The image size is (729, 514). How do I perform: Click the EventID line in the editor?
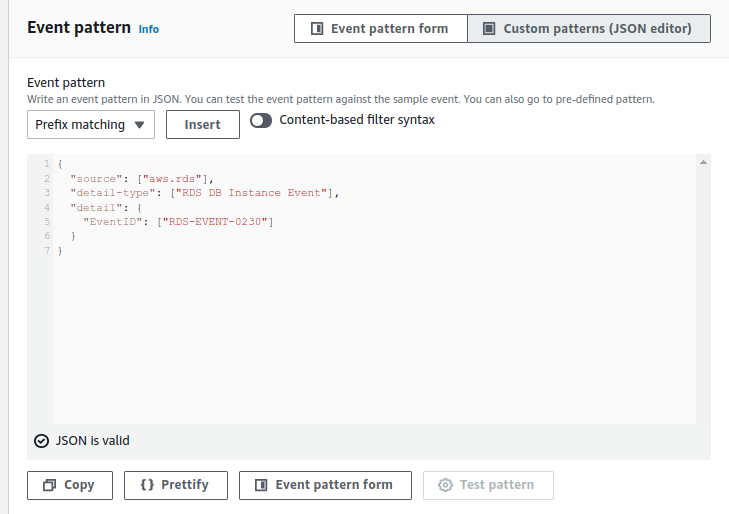(x=178, y=221)
